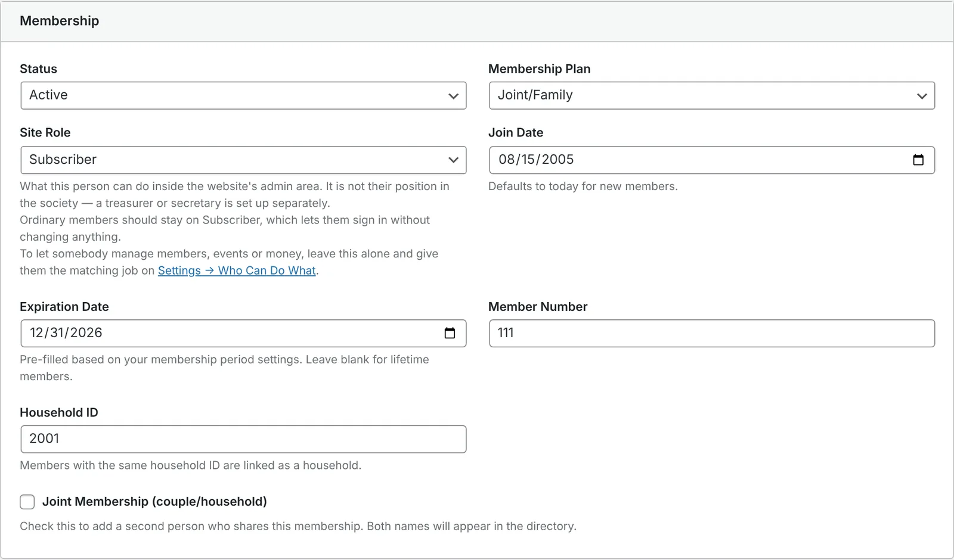Click the Member Number field containing 111
954x560 pixels.
(712, 333)
